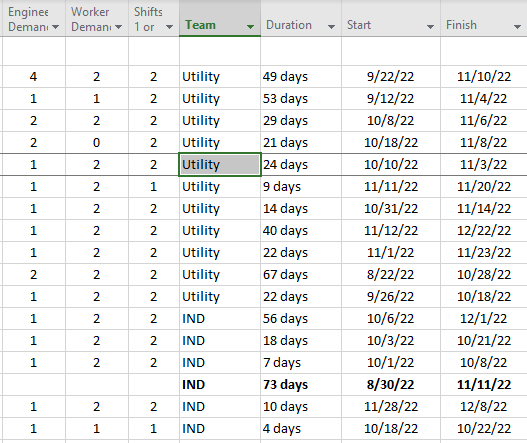Click the '14 days' duration cell

301,209
